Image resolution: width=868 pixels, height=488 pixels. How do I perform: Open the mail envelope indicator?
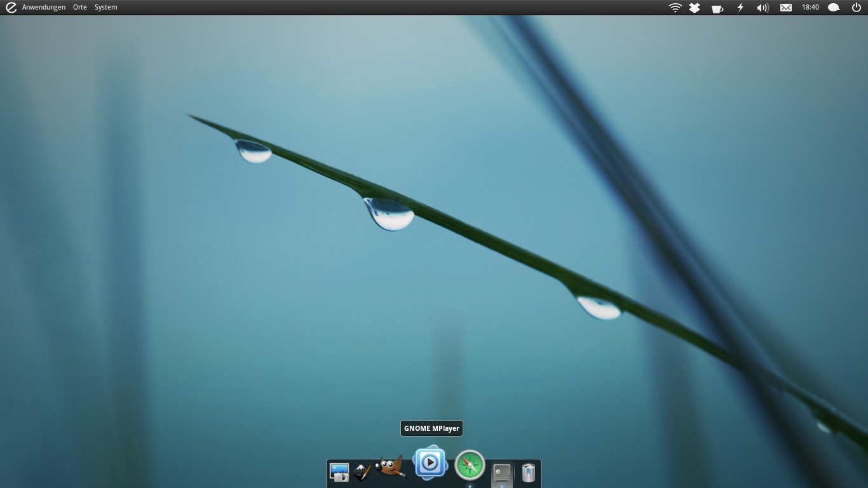tap(786, 8)
